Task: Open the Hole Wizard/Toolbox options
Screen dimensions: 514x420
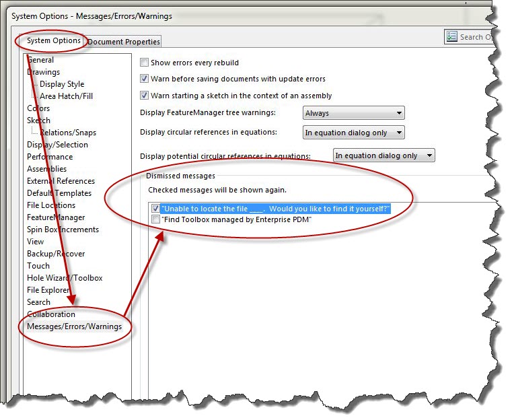Action: coord(65,278)
